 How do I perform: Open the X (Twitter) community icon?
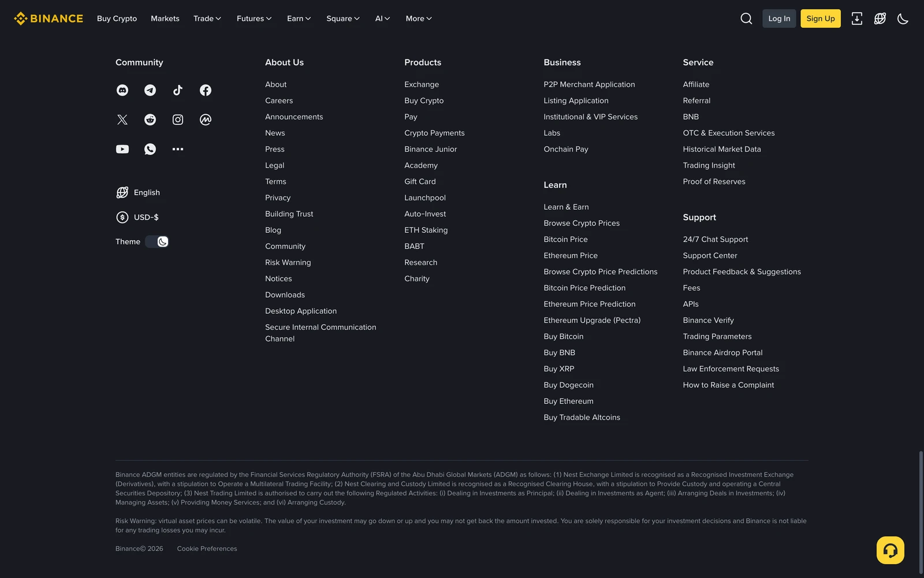pos(122,120)
